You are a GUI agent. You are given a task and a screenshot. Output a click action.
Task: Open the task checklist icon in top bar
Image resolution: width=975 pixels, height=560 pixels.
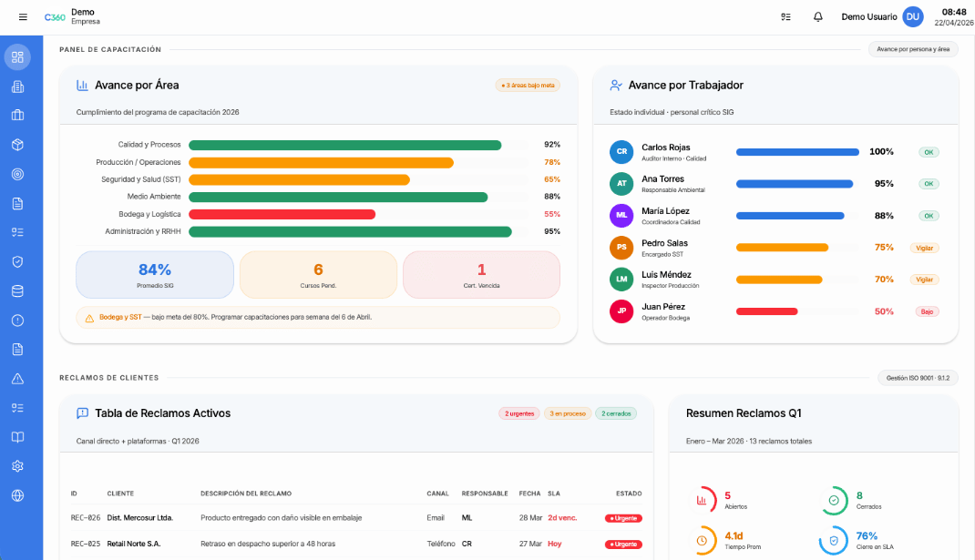point(786,17)
